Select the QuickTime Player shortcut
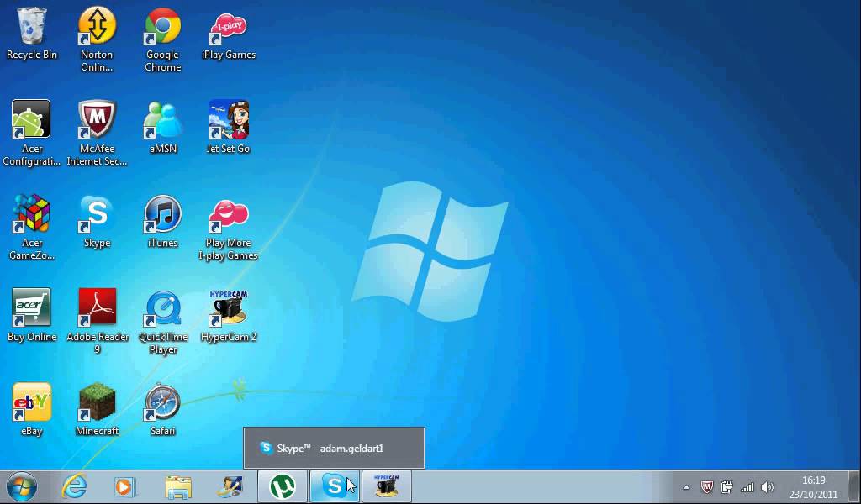 162,322
